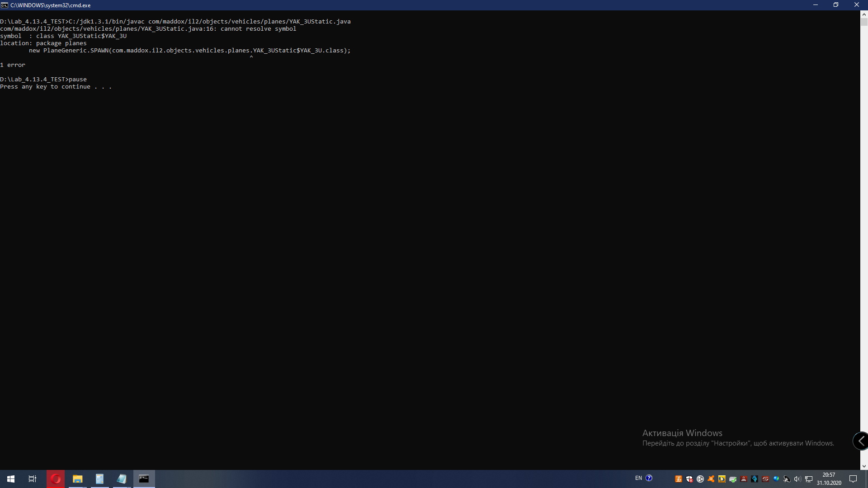Image resolution: width=868 pixels, height=488 pixels.
Task: Open the cmd.exe title bar system menu icon
Action: tap(5, 5)
